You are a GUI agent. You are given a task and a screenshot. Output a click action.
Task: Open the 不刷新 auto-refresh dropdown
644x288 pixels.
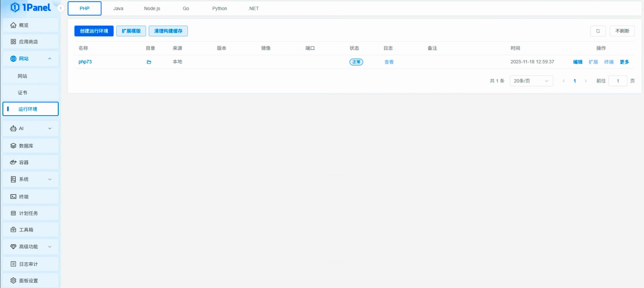[x=622, y=31]
